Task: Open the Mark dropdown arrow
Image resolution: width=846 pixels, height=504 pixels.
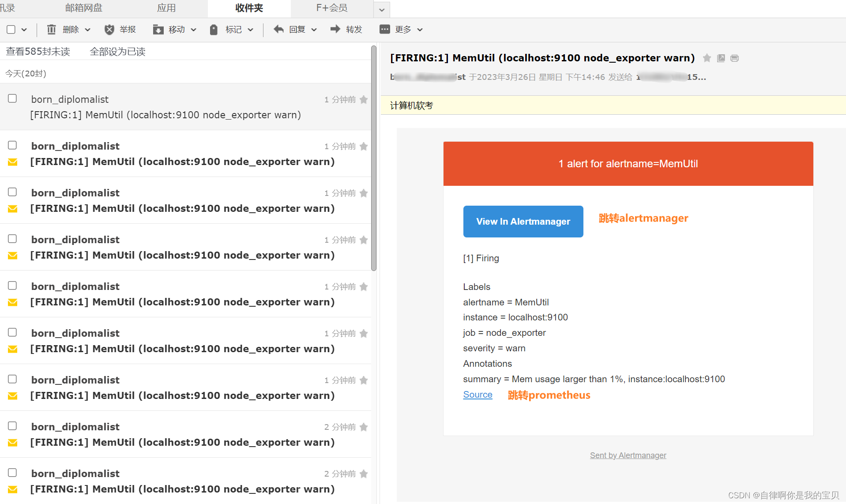Action: coord(251,30)
